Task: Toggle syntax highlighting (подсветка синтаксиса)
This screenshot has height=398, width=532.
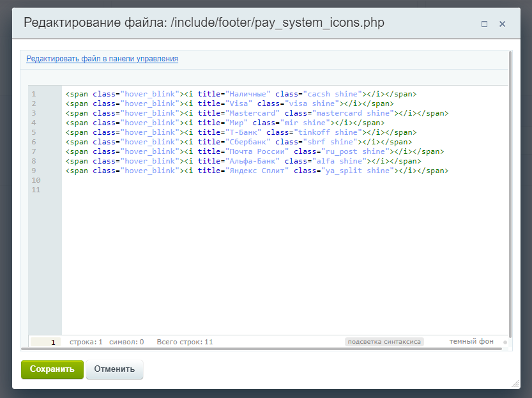Action: point(384,342)
